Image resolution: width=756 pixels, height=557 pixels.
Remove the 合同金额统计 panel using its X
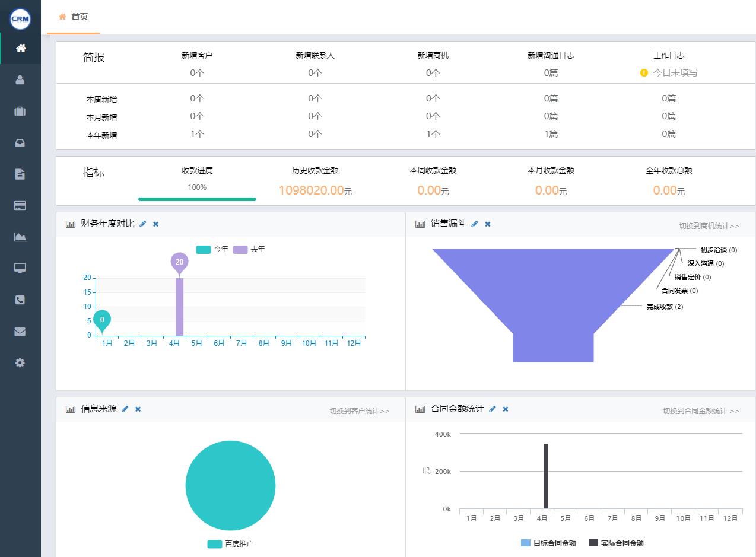pos(506,409)
